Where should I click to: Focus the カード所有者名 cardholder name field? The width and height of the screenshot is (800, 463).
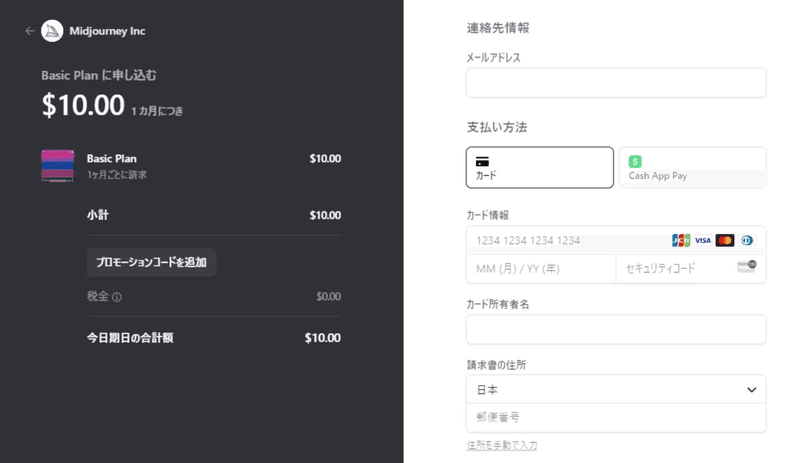(x=616, y=329)
